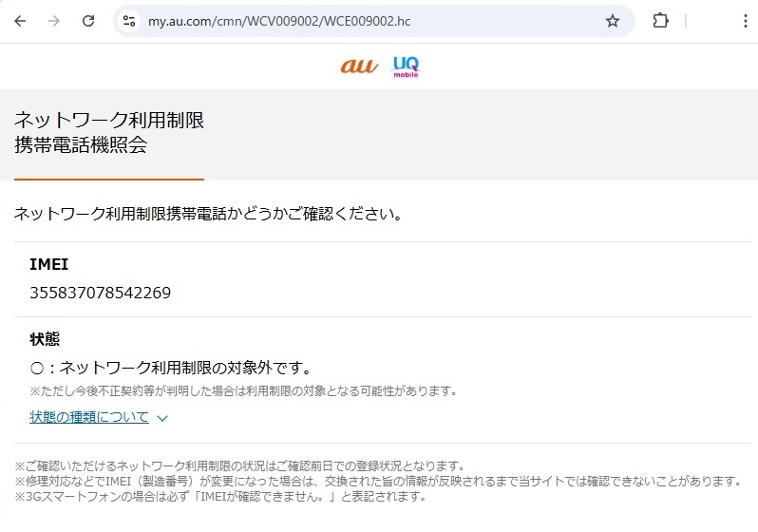Open the Chrome three-dot menu
758x532 pixels.
point(745,21)
